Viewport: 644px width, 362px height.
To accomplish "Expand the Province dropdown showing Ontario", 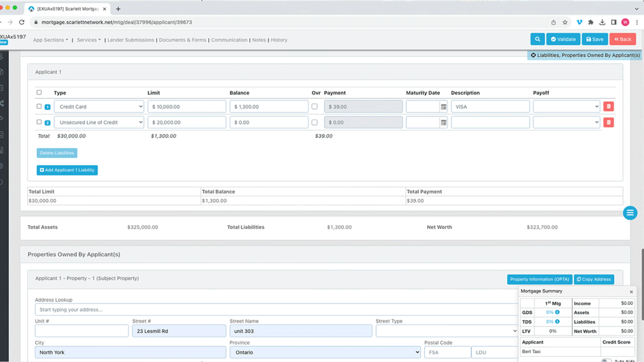I will point(325,352).
